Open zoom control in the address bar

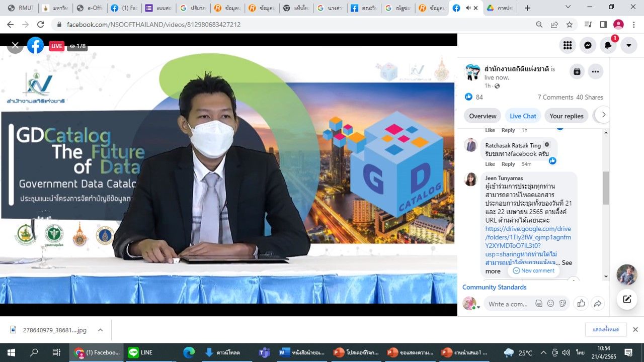(539, 24)
